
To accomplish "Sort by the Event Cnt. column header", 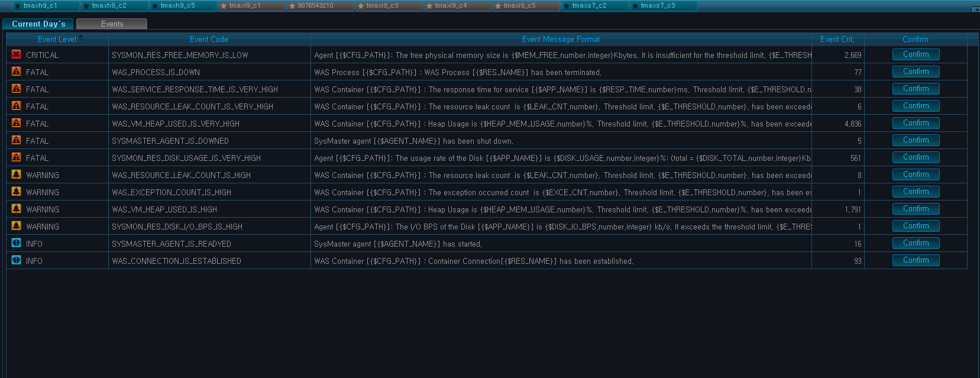I will coord(837,40).
